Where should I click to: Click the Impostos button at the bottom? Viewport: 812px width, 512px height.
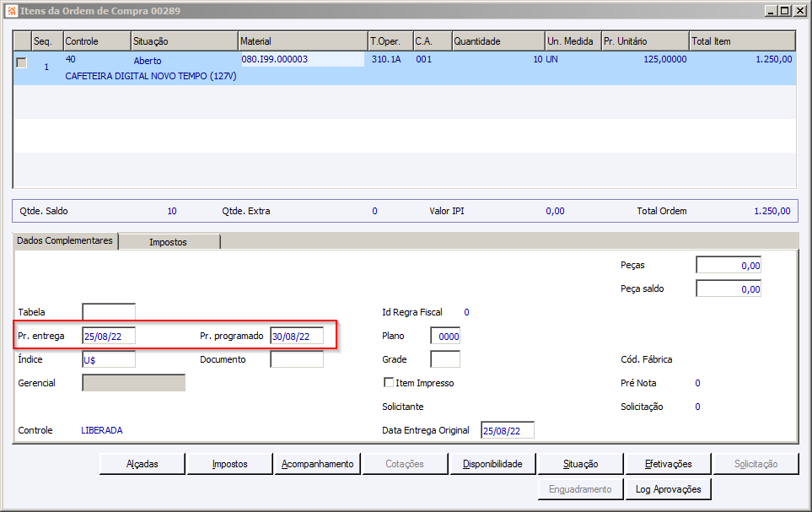(229, 464)
